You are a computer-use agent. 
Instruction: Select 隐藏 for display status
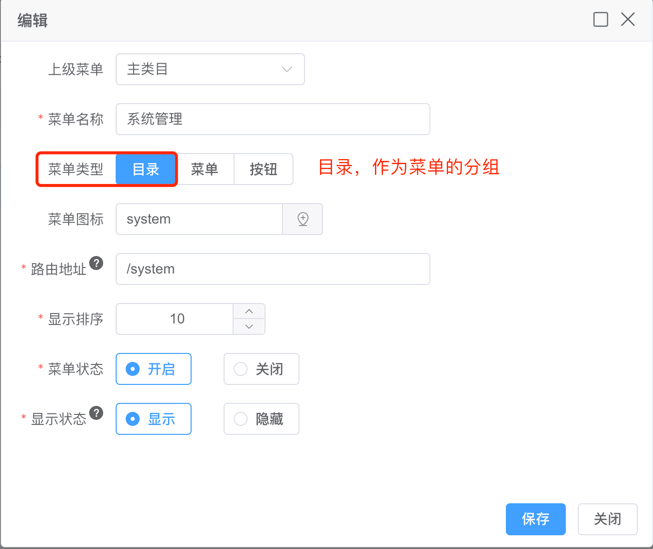pos(261,419)
